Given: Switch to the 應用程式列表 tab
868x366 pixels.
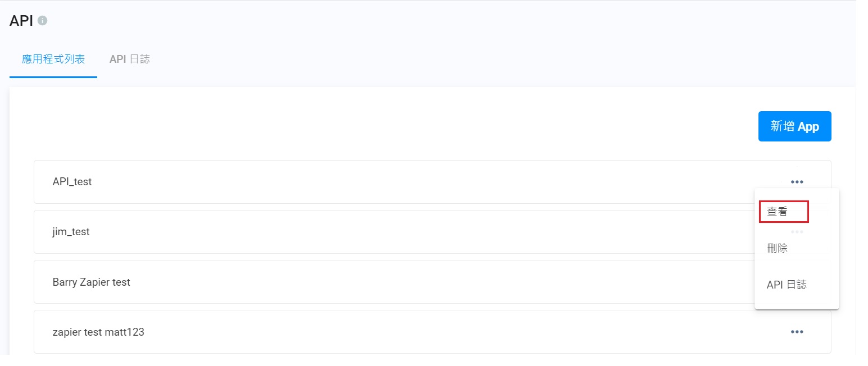Looking at the screenshot, I should (x=53, y=59).
